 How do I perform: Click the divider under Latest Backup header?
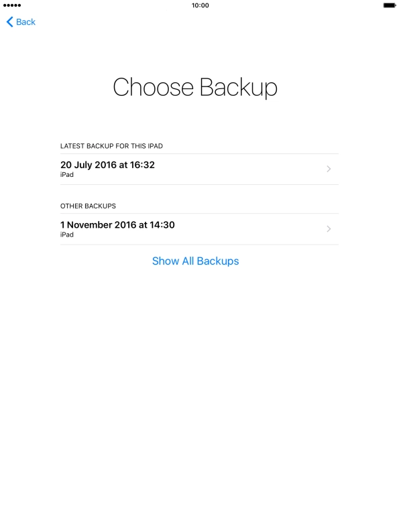click(x=199, y=154)
